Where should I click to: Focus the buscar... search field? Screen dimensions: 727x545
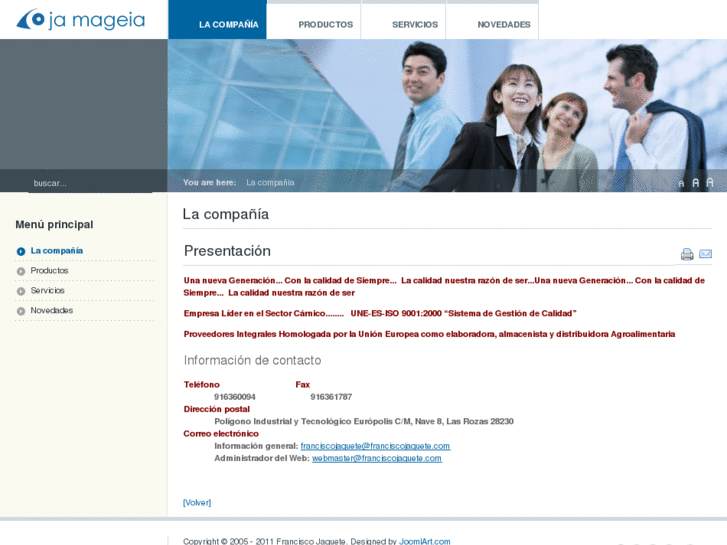[x=90, y=183]
